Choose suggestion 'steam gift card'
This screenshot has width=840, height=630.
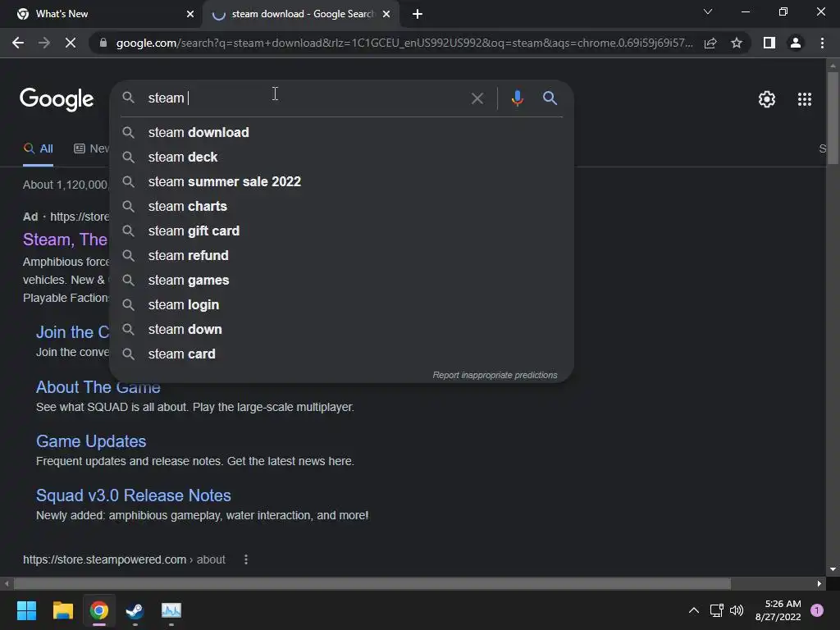click(x=342, y=231)
